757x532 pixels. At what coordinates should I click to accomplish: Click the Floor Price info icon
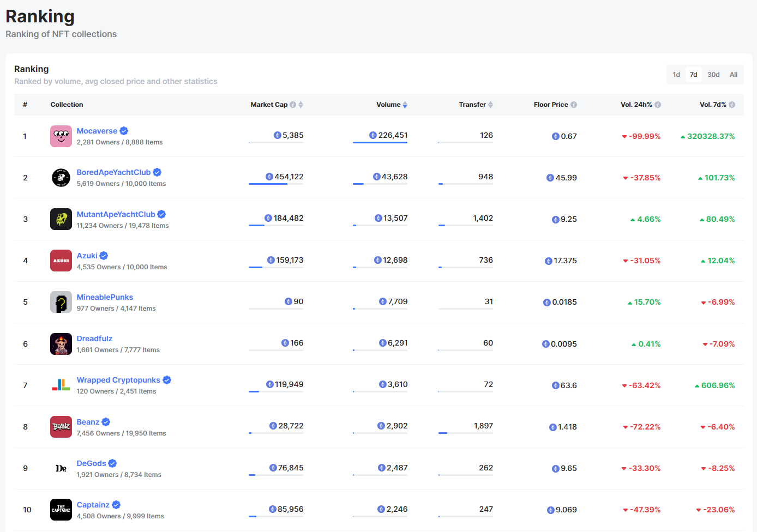click(574, 105)
